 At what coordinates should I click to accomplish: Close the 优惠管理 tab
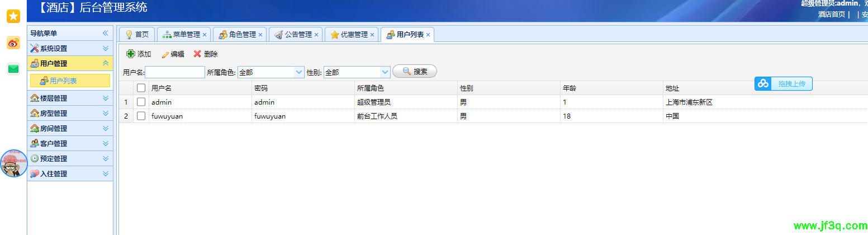tap(372, 35)
